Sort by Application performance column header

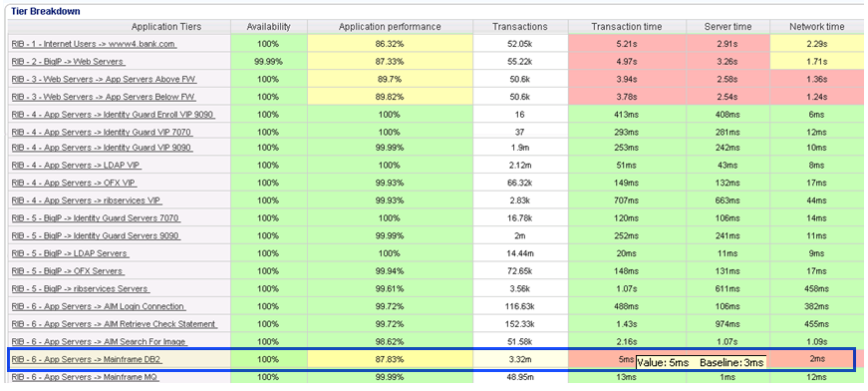390,27
